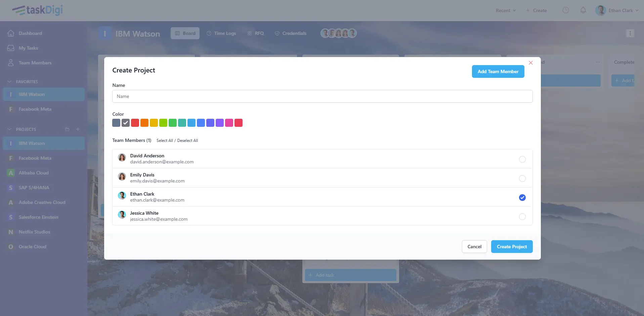
Task: Click the Team Members person icon
Action: coord(11,63)
